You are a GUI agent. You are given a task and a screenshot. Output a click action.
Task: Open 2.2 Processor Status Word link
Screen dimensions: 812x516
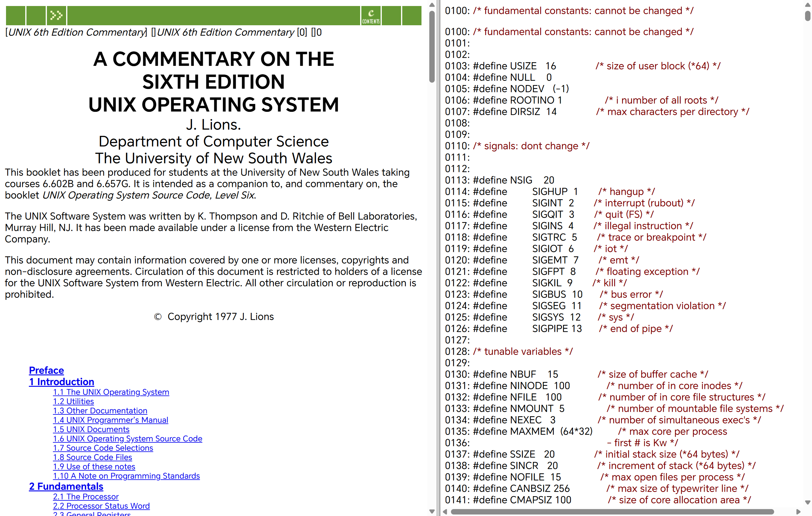pos(101,506)
